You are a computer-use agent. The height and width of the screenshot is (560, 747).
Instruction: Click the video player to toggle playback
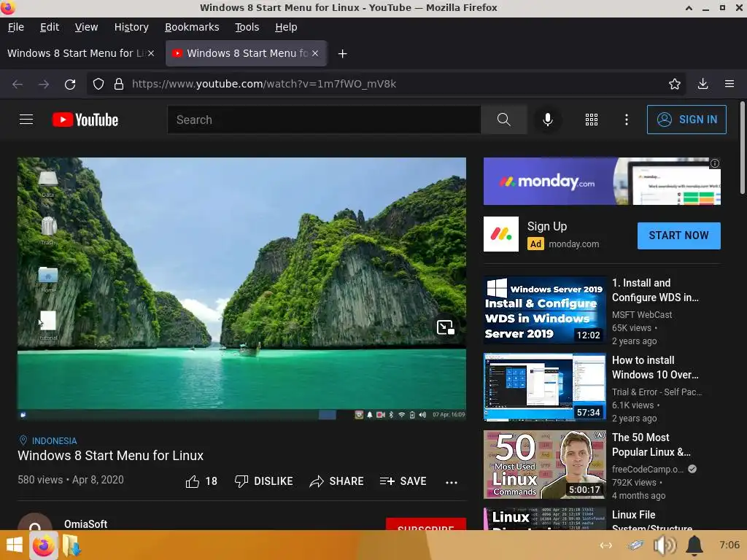[241, 289]
